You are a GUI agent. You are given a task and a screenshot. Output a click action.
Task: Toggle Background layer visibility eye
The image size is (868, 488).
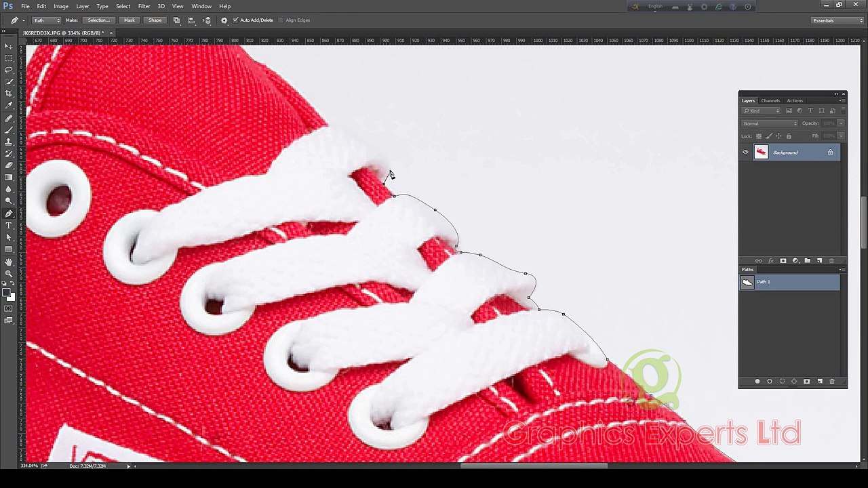(745, 152)
